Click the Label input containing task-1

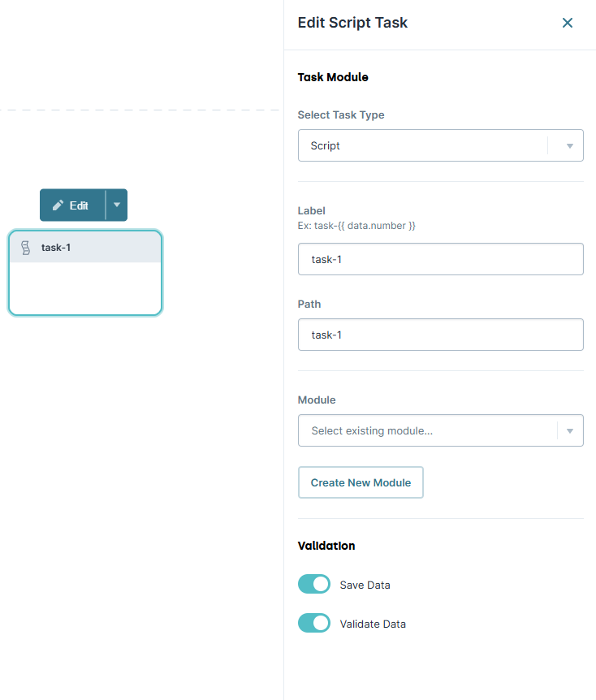pos(440,258)
